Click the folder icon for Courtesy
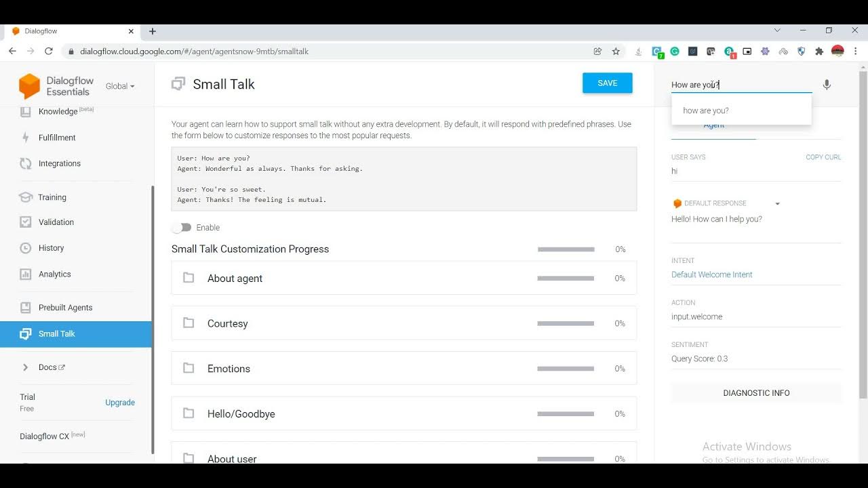The width and height of the screenshot is (868, 488). point(189,323)
